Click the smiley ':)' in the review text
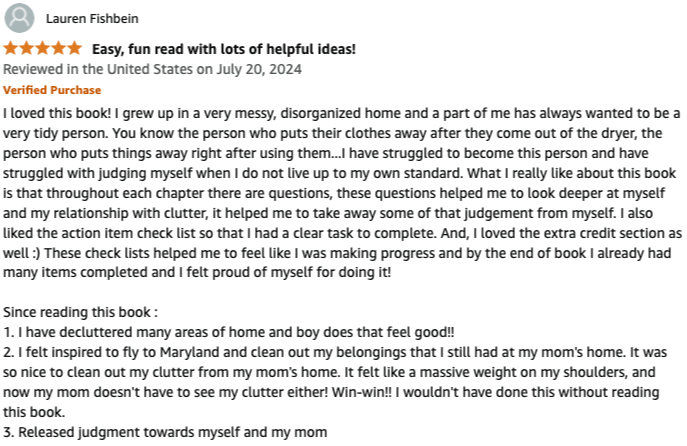 36,253
